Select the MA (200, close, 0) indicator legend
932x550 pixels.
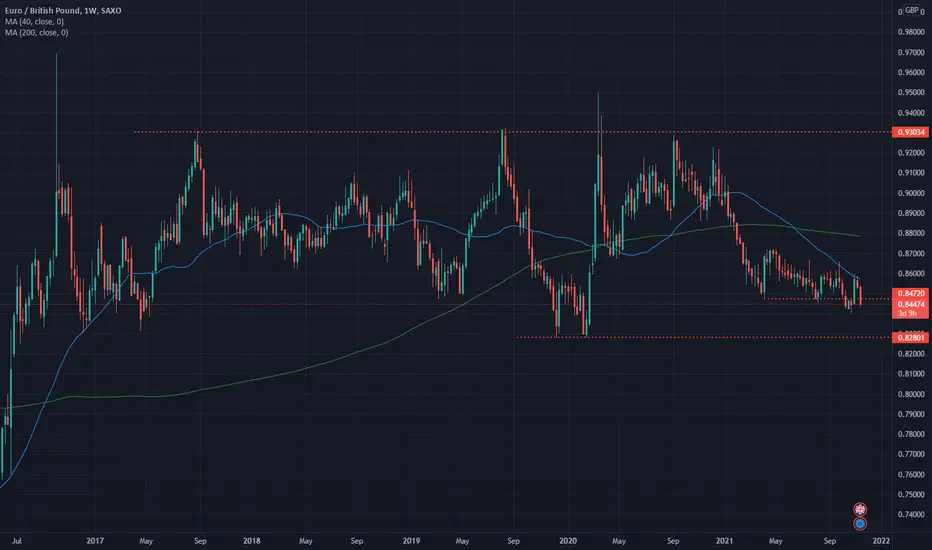tap(36, 33)
